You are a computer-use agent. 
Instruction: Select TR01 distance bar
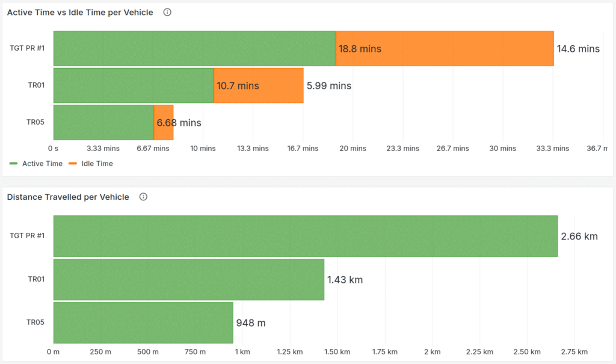click(x=189, y=280)
